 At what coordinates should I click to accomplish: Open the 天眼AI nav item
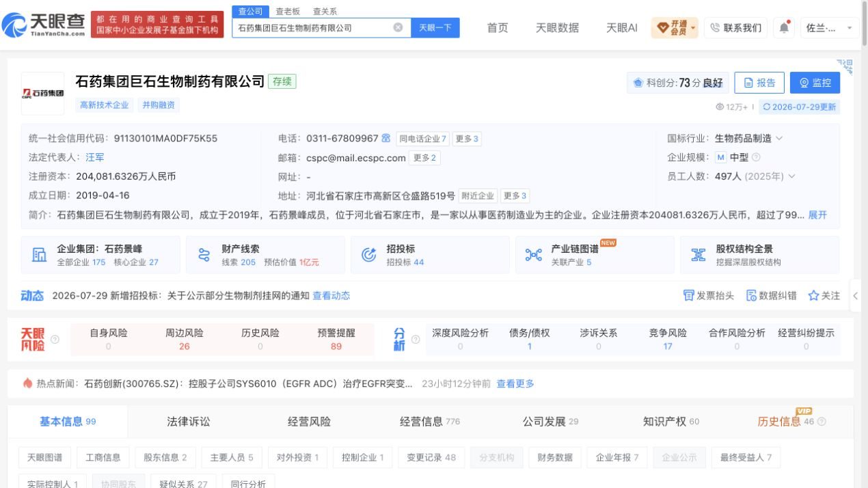click(x=622, y=27)
